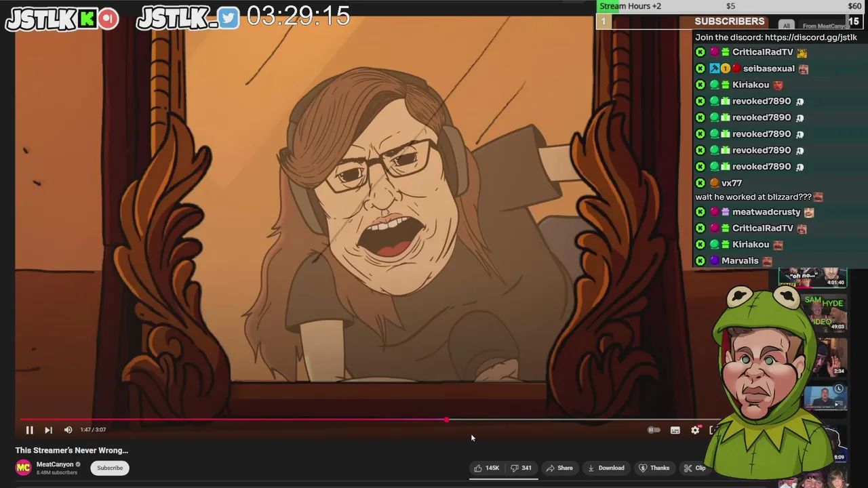868x488 pixels.
Task: Click the 8.48M subscribers count text
Action: tap(57, 472)
